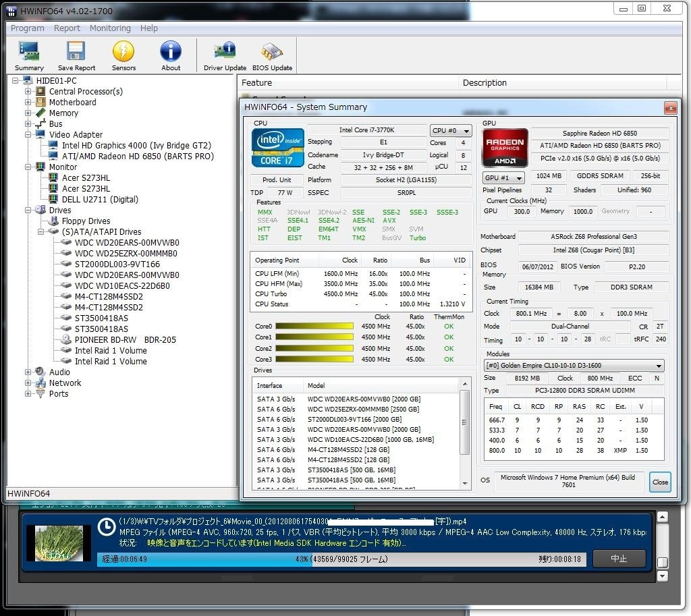Open the memory Modules dropdown
Screen dimensions: 691x616
(574, 365)
